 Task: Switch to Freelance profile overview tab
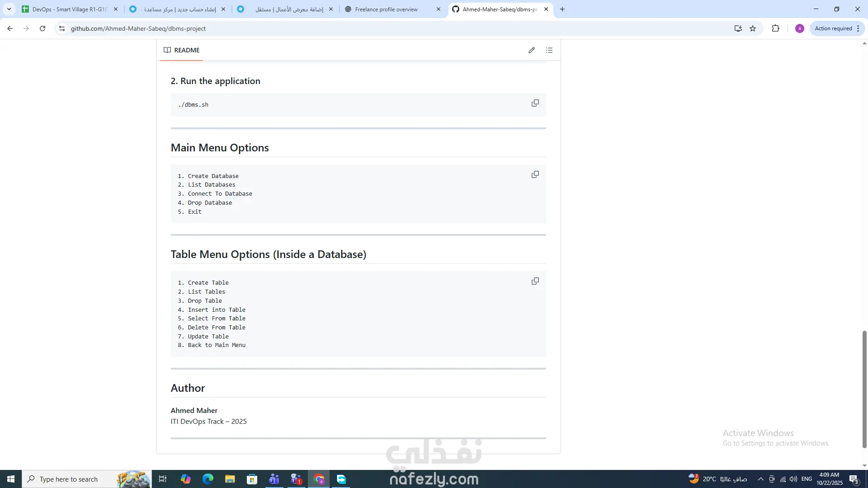(x=387, y=9)
